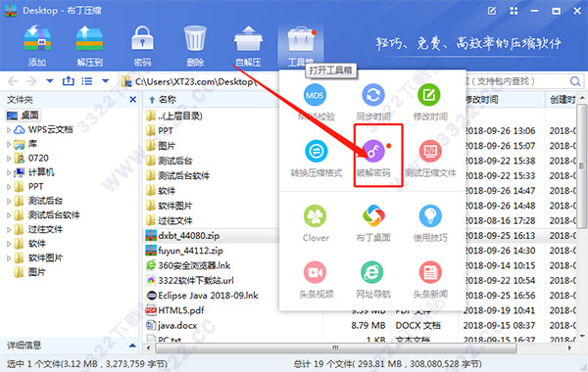Select the 破解密码 (Crack password) tool
The image size is (588, 372).
coord(373,158)
